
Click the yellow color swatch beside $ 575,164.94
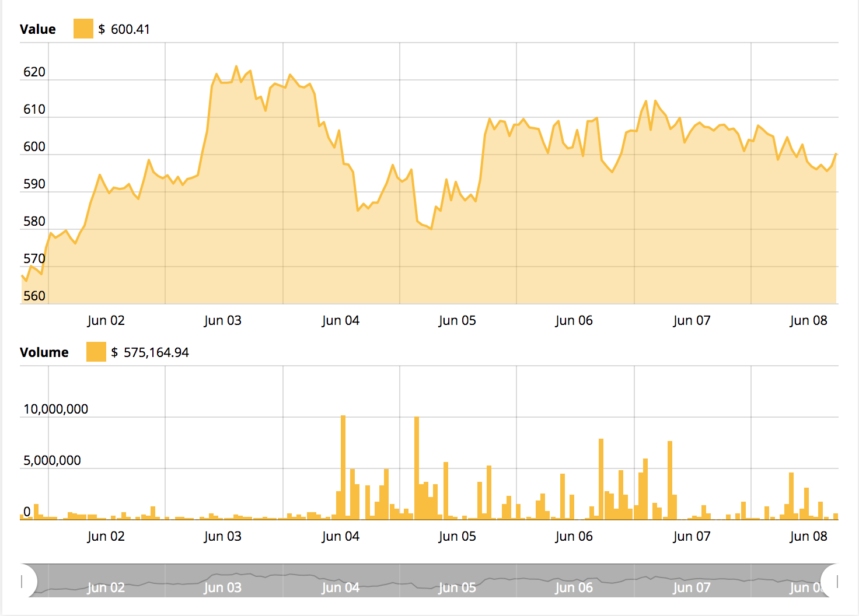click(95, 352)
